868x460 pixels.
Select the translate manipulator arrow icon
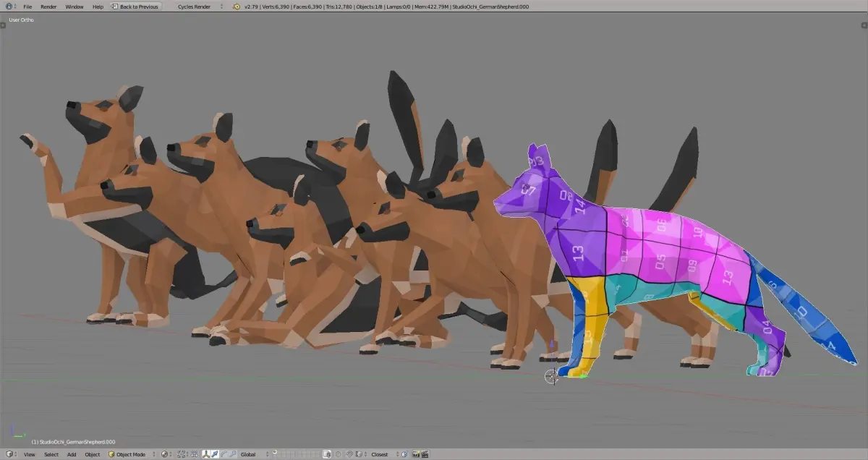click(215, 454)
